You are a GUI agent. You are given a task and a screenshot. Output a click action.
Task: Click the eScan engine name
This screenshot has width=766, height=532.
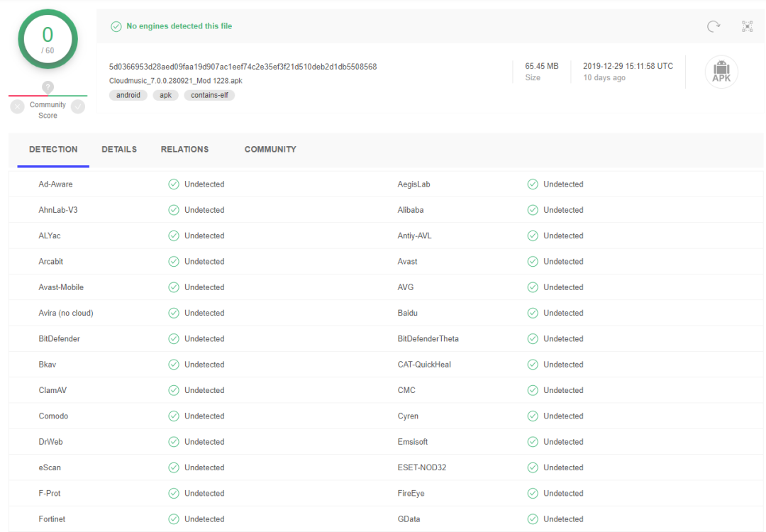point(50,467)
